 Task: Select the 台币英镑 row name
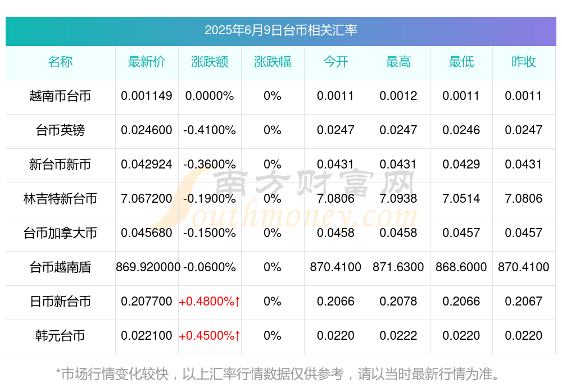pyautogui.click(x=60, y=130)
